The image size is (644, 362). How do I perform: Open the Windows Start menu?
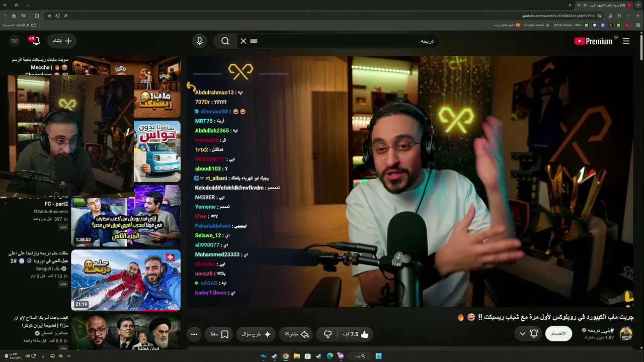click(378, 356)
